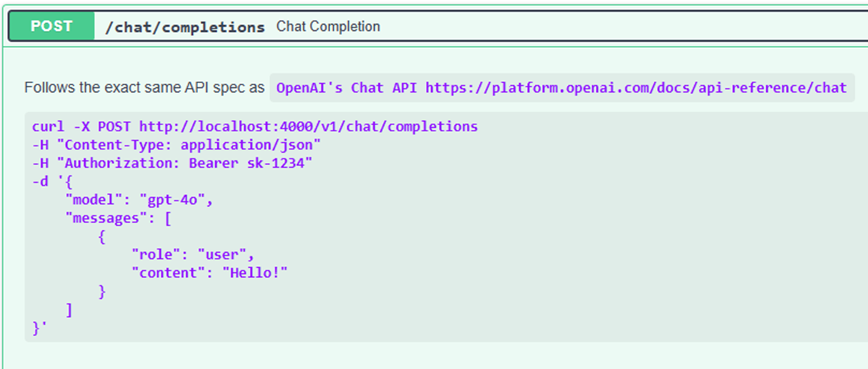This screenshot has height=369, width=868.
Task: Click the green POST method badge
Action: tap(52, 27)
